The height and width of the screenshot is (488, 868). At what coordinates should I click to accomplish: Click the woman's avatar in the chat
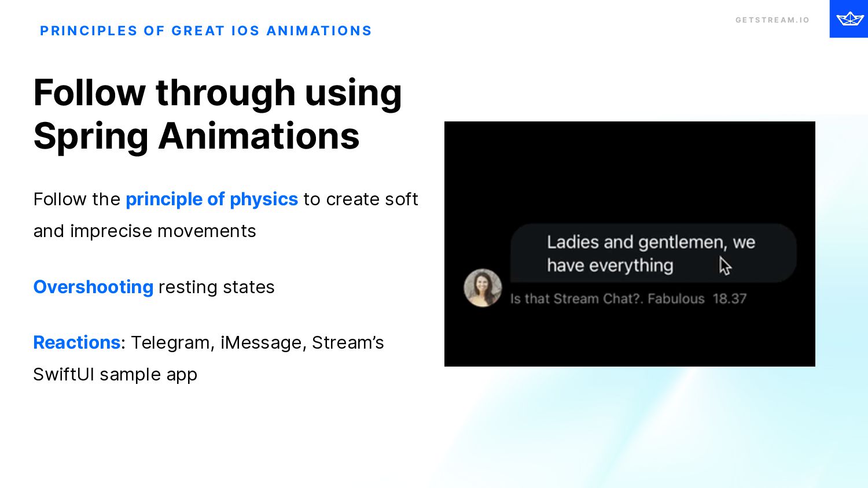click(x=483, y=288)
